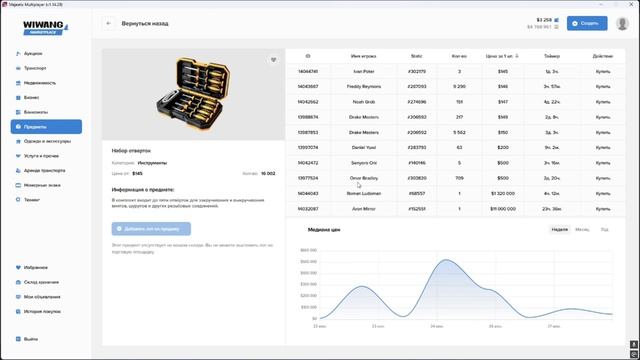Sort table by Цена за 1 шт. column

(502, 56)
